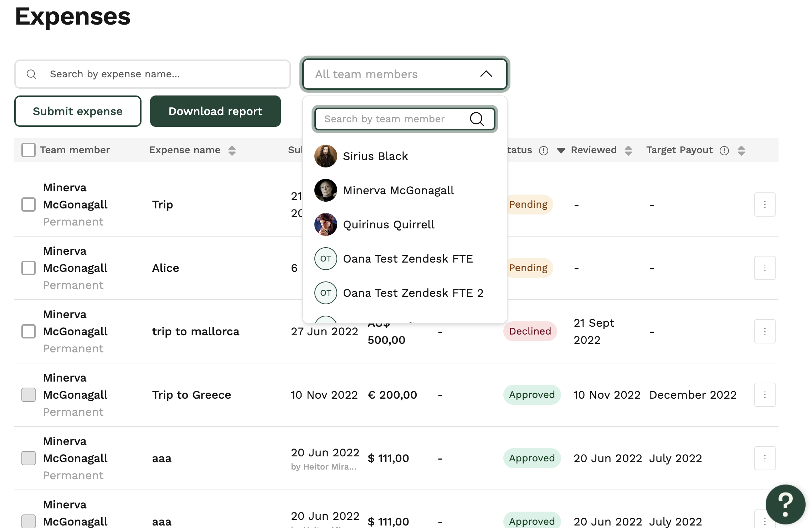Click the magnifier icon in team member search

point(477,119)
